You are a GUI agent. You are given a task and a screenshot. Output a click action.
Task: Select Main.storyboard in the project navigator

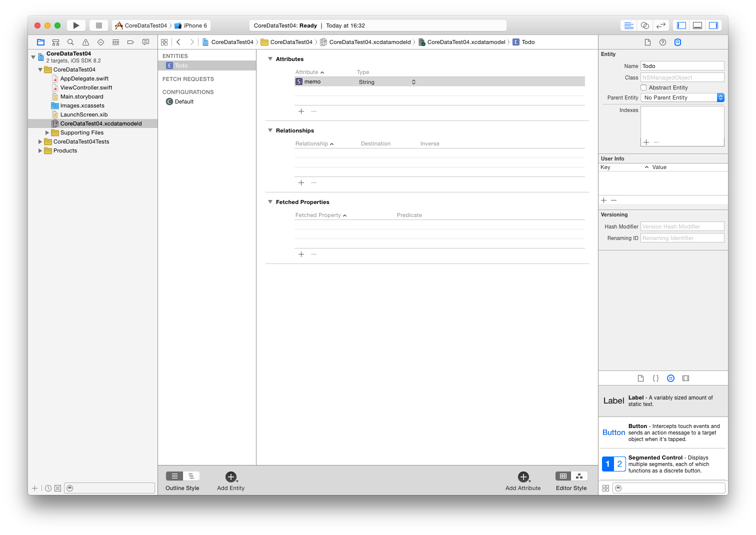[82, 96]
